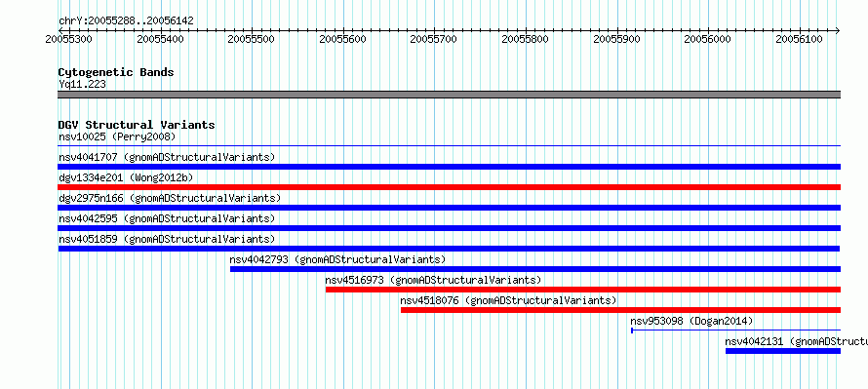
Task: Click ruler position 20055600
Action: click(x=343, y=39)
